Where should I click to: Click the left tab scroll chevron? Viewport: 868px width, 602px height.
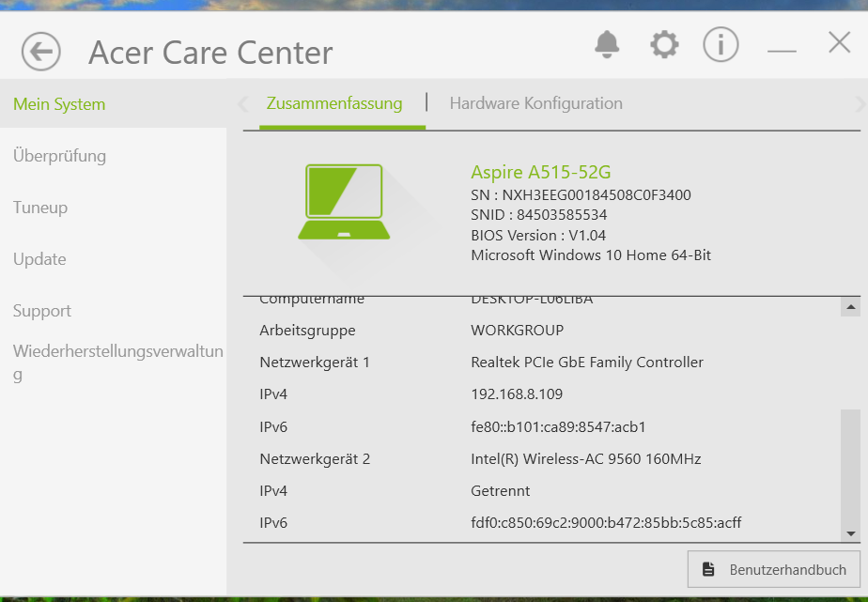pyautogui.click(x=243, y=104)
